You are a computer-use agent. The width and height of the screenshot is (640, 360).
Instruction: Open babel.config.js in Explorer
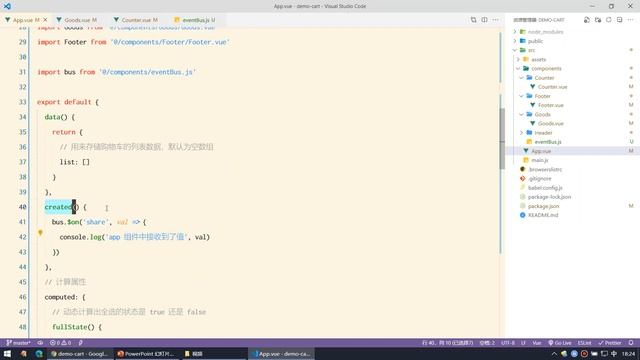click(545, 188)
